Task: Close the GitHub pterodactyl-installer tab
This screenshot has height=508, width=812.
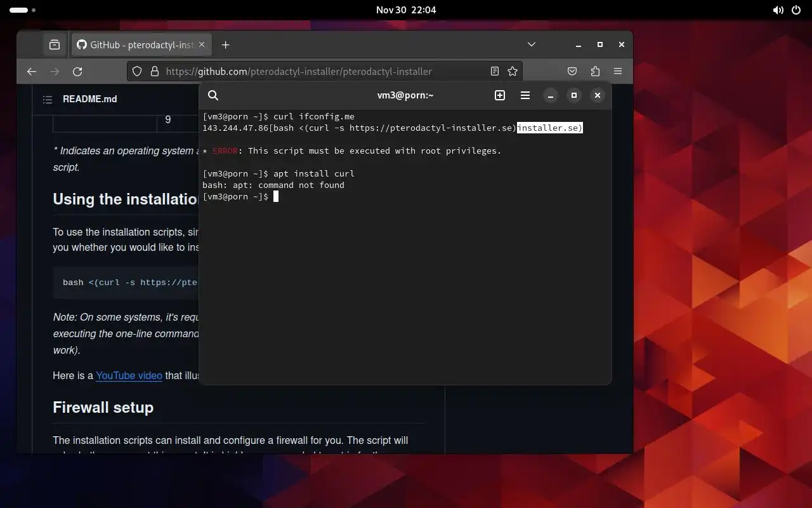Action: point(202,44)
